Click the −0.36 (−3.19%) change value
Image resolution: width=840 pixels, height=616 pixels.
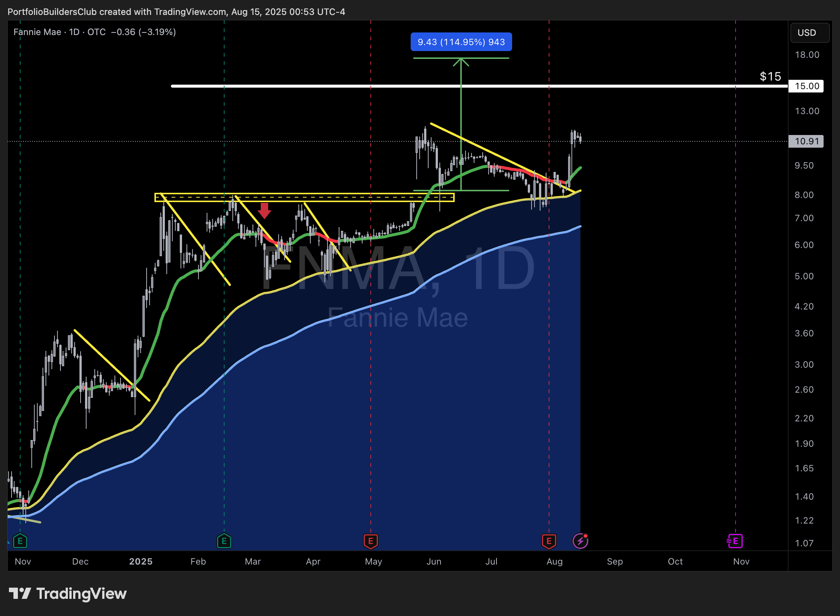(x=144, y=32)
